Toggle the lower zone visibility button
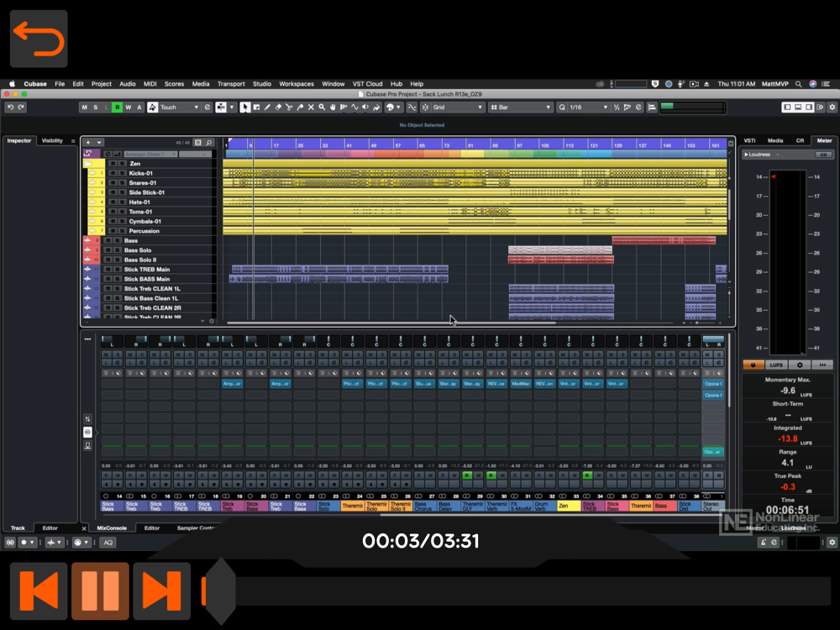The image size is (840, 630). click(x=798, y=108)
